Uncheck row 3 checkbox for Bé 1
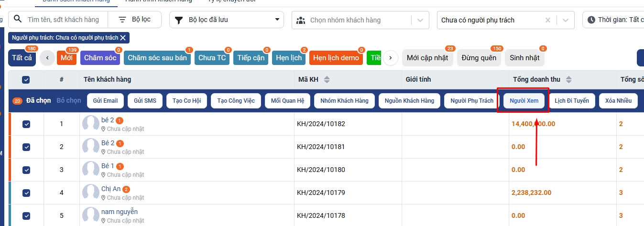 pyautogui.click(x=26, y=170)
